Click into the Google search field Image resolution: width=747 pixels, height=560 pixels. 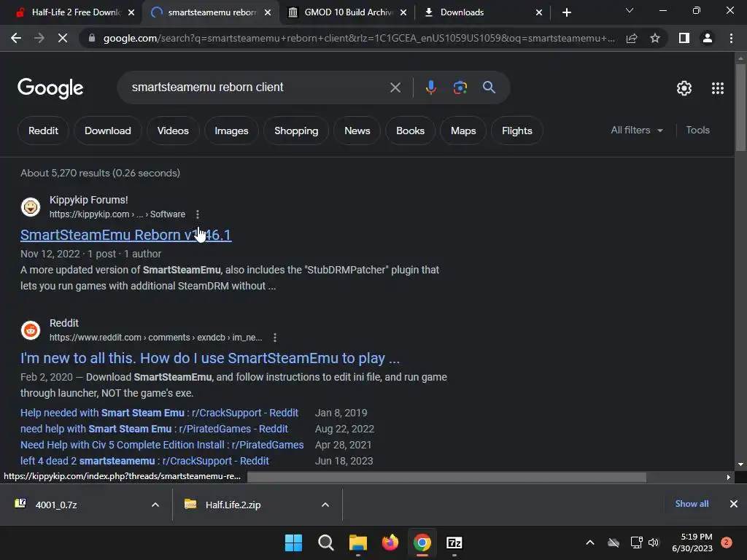click(x=258, y=87)
